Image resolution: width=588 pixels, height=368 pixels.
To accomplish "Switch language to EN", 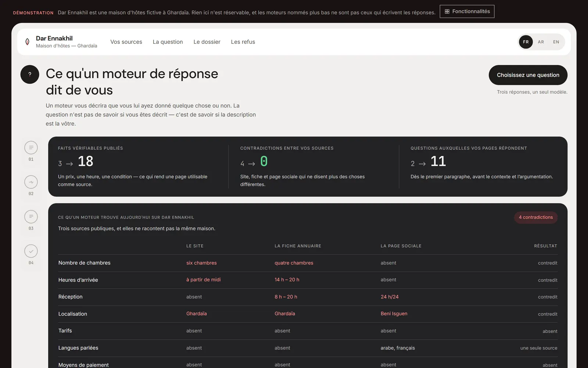I will coord(556,42).
